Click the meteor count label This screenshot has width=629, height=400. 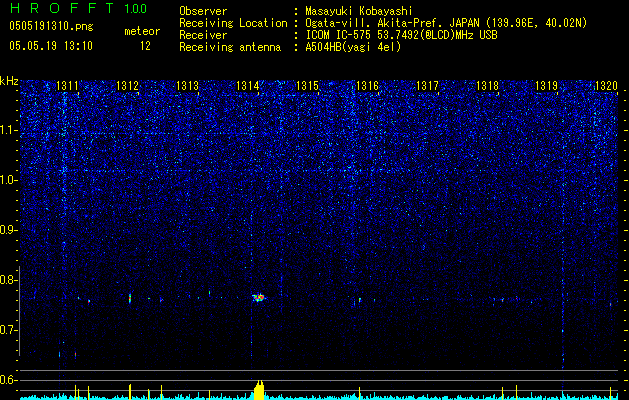click(142, 31)
